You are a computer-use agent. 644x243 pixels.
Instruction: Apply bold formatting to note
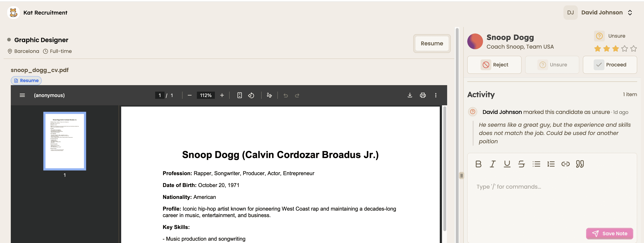[478, 164]
